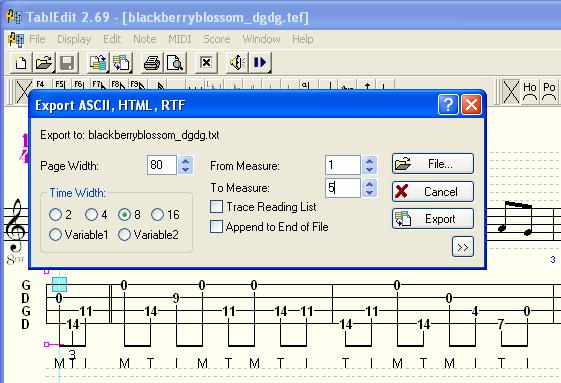The height and width of the screenshot is (383, 561).
Task: Choose the Variable1 time width option
Action: pos(55,234)
